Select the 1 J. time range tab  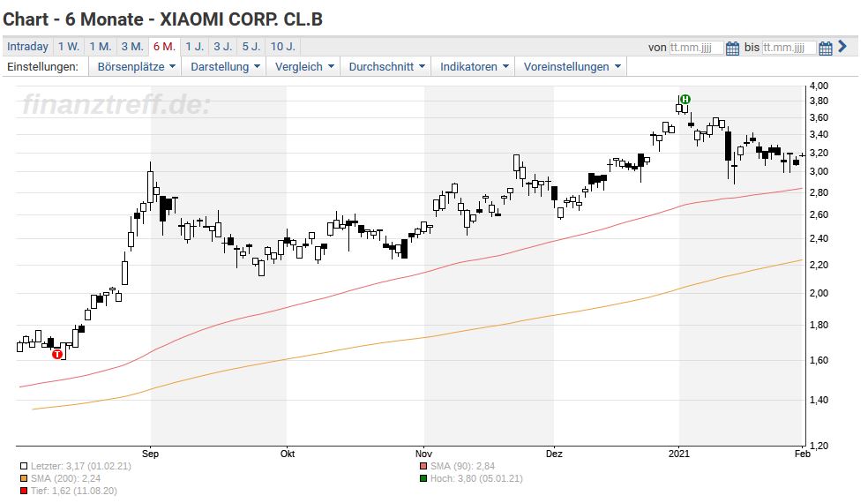tap(195, 47)
